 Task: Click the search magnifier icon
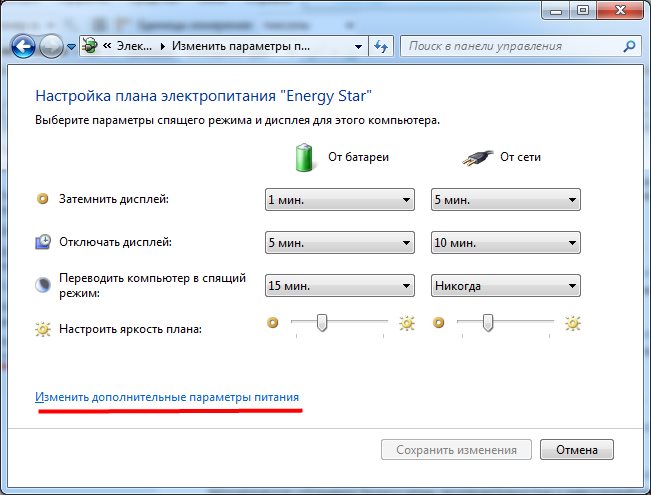[629, 46]
